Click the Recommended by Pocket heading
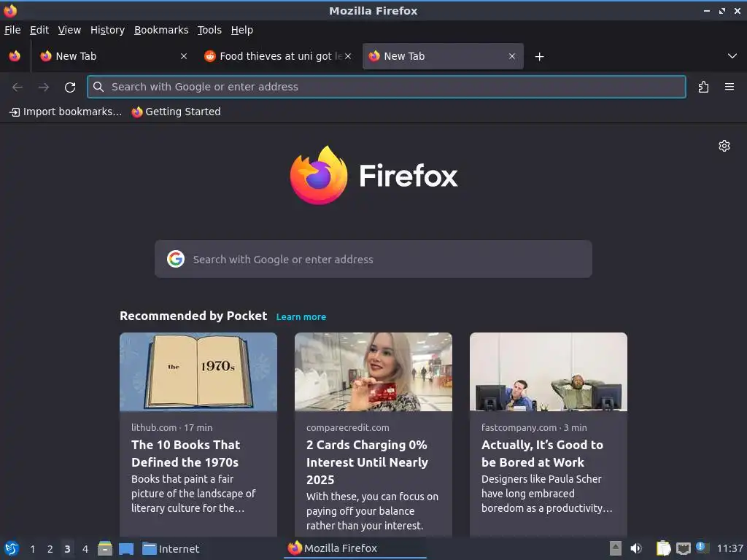 (x=193, y=316)
